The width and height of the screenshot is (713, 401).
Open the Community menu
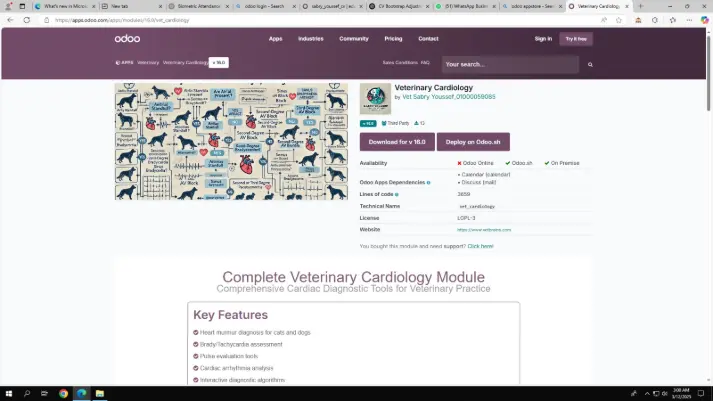coord(354,39)
